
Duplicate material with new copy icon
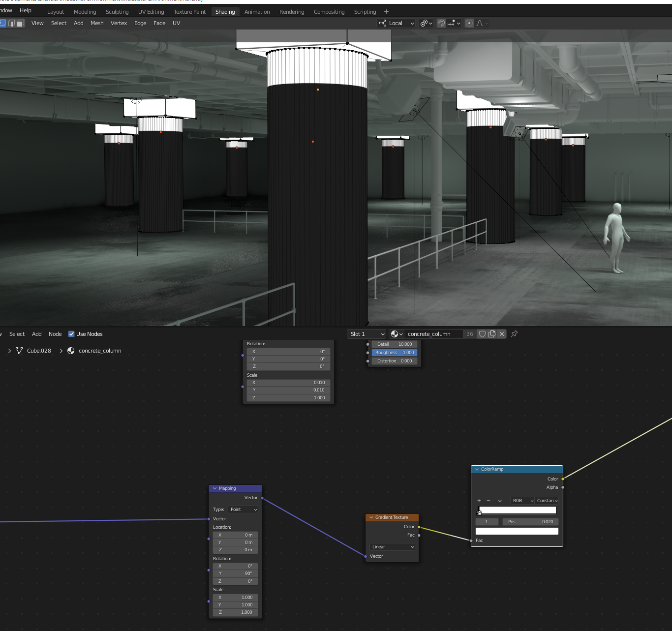click(x=492, y=334)
